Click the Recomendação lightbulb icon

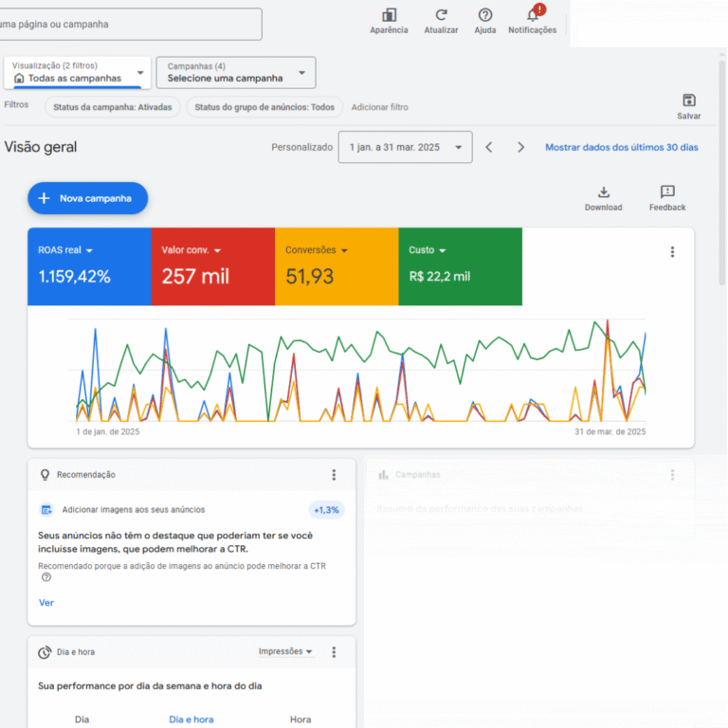(45, 475)
